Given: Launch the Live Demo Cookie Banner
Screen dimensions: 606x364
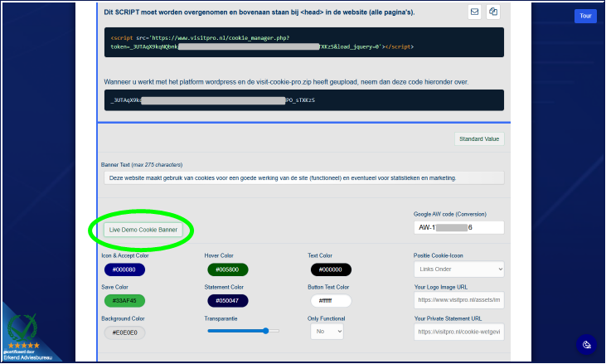Looking at the screenshot, I should tap(143, 230).
